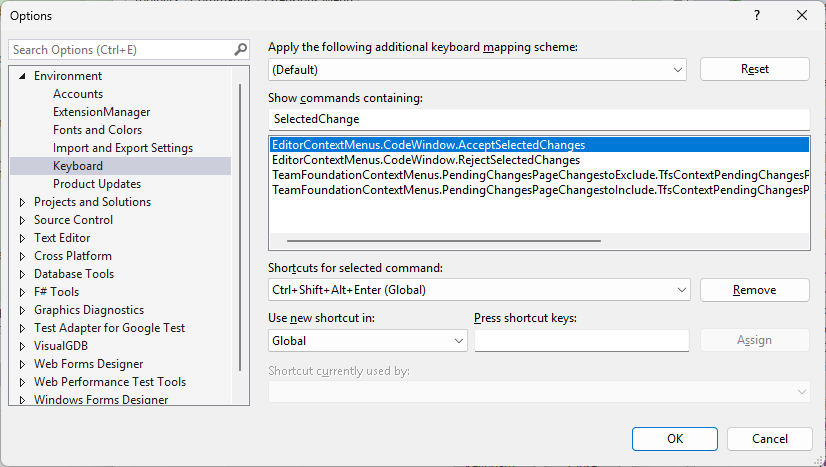Open the keyboard mapping scheme dropdown
The width and height of the screenshot is (826, 467).
[x=678, y=70]
